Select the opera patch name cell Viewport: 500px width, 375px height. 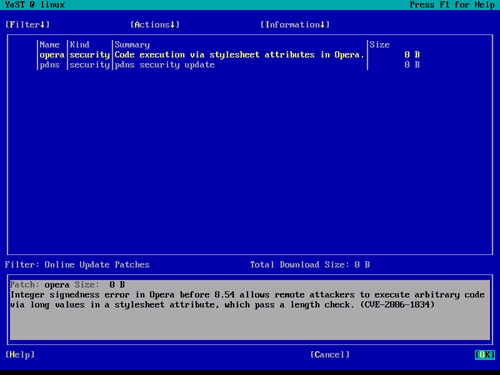[x=52, y=55]
